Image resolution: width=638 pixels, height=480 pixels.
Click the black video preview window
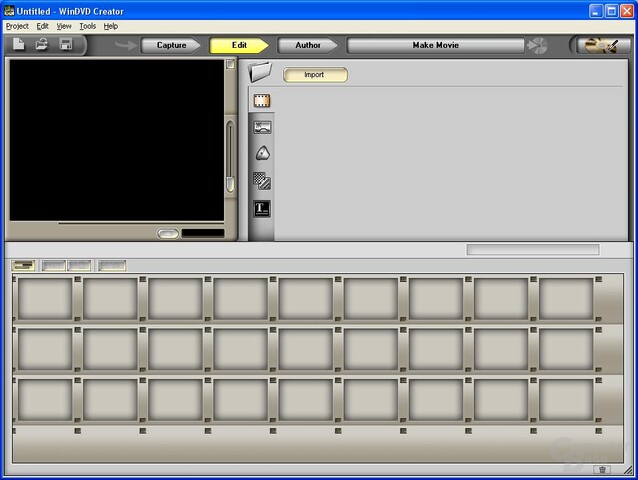point(117,140)
